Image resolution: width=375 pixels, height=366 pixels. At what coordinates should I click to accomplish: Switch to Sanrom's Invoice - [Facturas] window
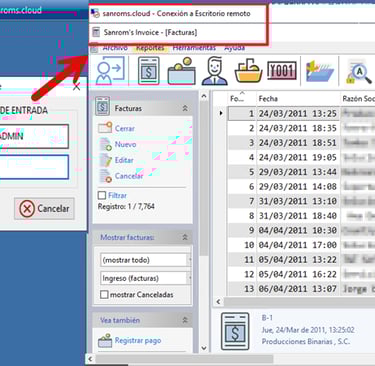pyautogui.click(x=178, y=32)
